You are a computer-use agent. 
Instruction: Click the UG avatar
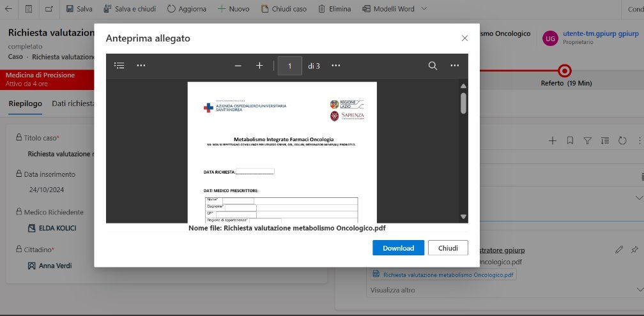550,38
